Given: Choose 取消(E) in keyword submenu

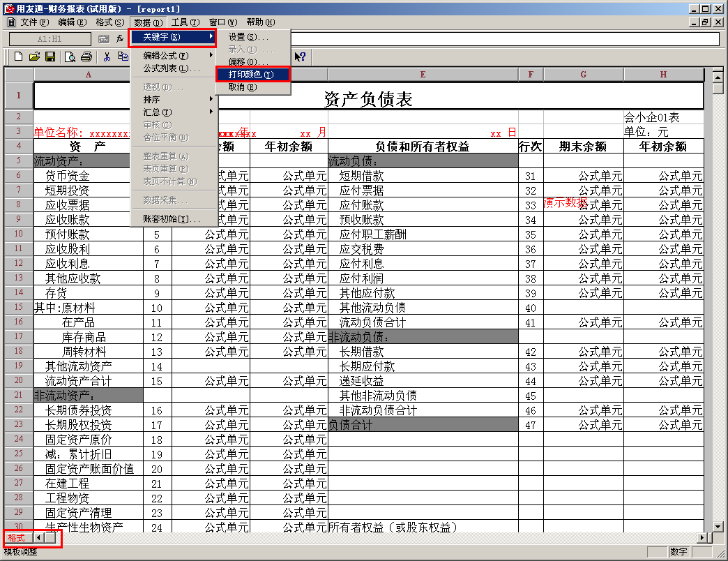Looking at the screenshot, I should click(x=254, y=87).
